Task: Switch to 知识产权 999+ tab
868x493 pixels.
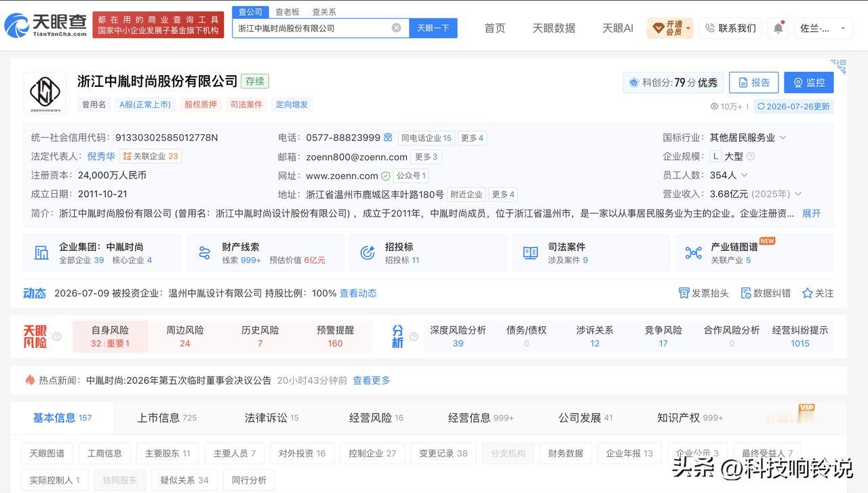Action: pyautogui.click(x=690, y=418)
